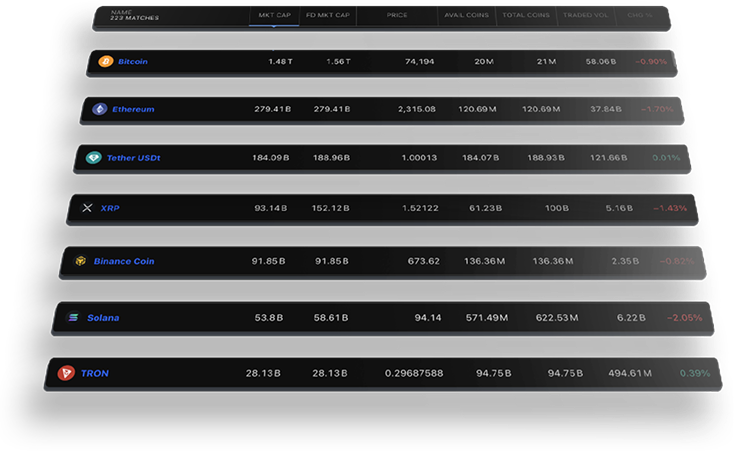Select Tether traded volume 121.66 B
Viewport: 734px width, 452px height.
coord(608,158)
